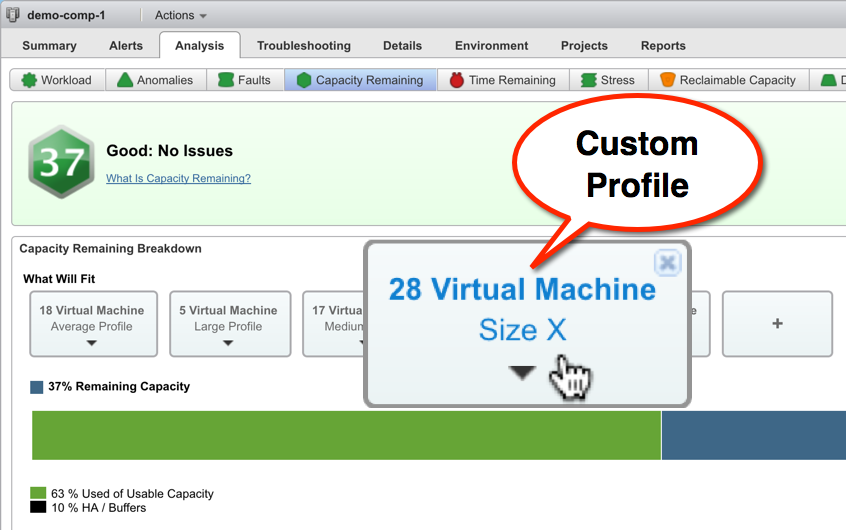The width and height of the screenshot is (846, 530).
Task: Select the Workload sub-tab label
Action: (66, 80)
